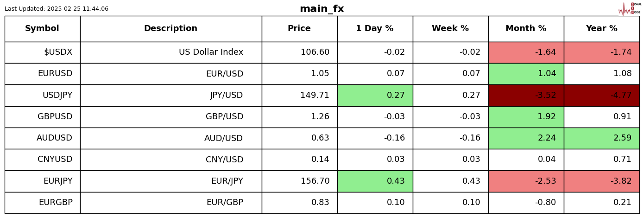The height and width of the screenshot is (218, 644).
Task: Click the EURJPY green 0.43 cell
Action: pos(375,181)
